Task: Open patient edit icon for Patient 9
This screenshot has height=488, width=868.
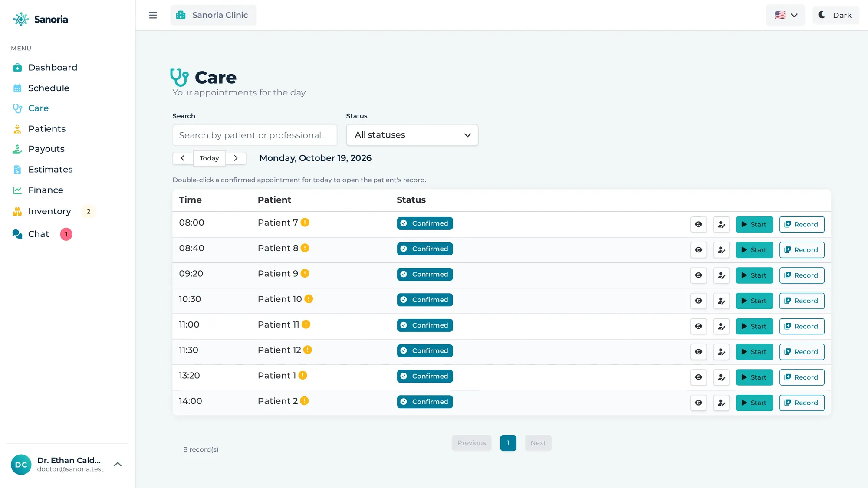Action: click(x=721, y=275)
